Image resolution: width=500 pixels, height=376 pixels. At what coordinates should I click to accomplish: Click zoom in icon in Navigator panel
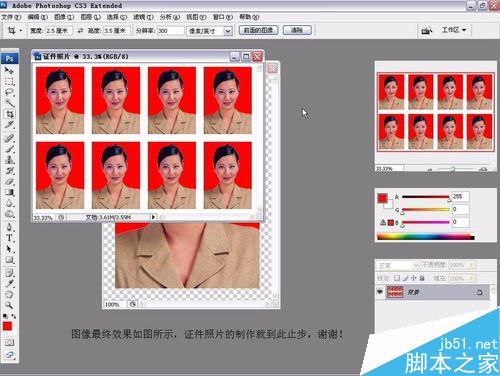[x=483, y=169]
